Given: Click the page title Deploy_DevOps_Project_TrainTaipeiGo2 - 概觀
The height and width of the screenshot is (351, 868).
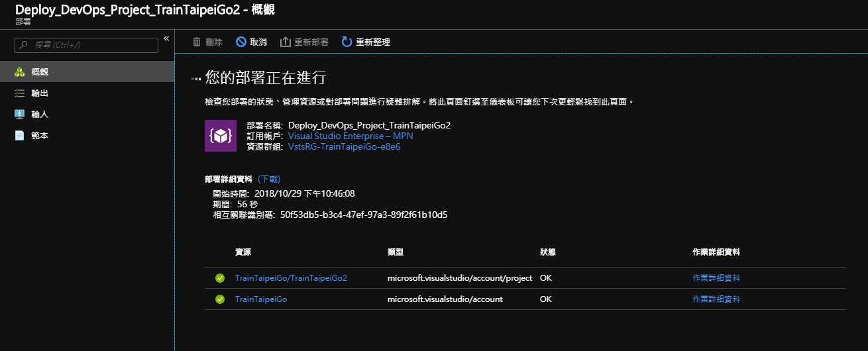Looking at the screenshot, I should tap(145, 9).
